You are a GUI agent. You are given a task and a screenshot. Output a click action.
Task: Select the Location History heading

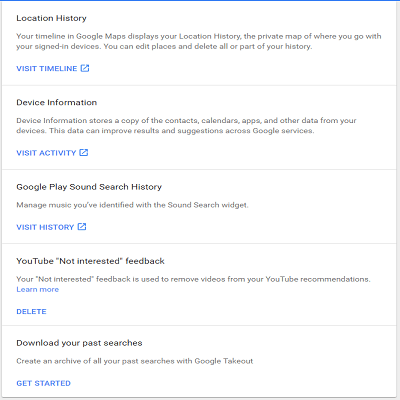(51, 18)
